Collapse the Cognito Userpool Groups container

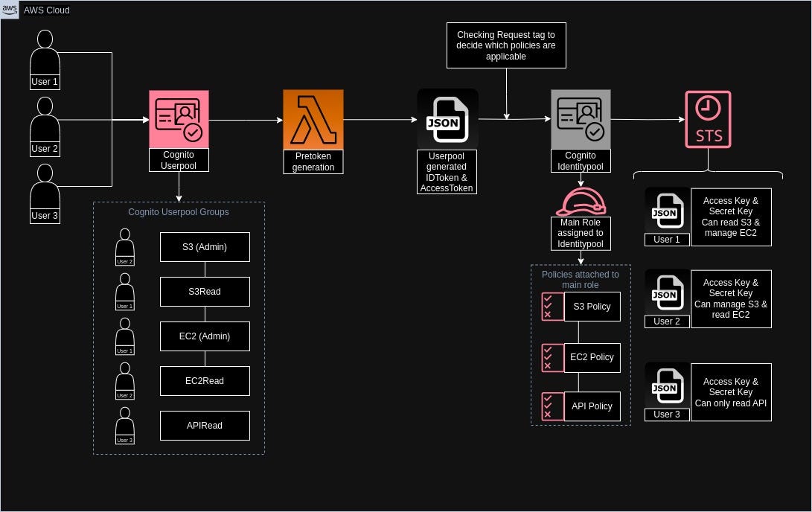[179, 212]
